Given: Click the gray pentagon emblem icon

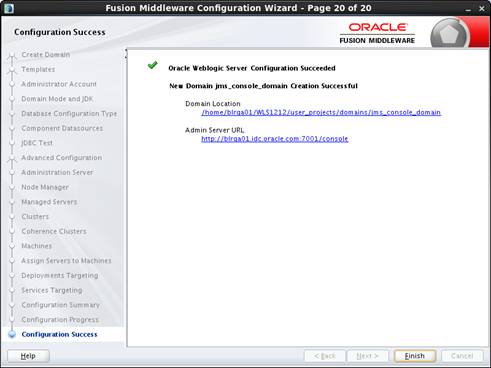Looking at the screenshot, I should (x=449, y=34).
